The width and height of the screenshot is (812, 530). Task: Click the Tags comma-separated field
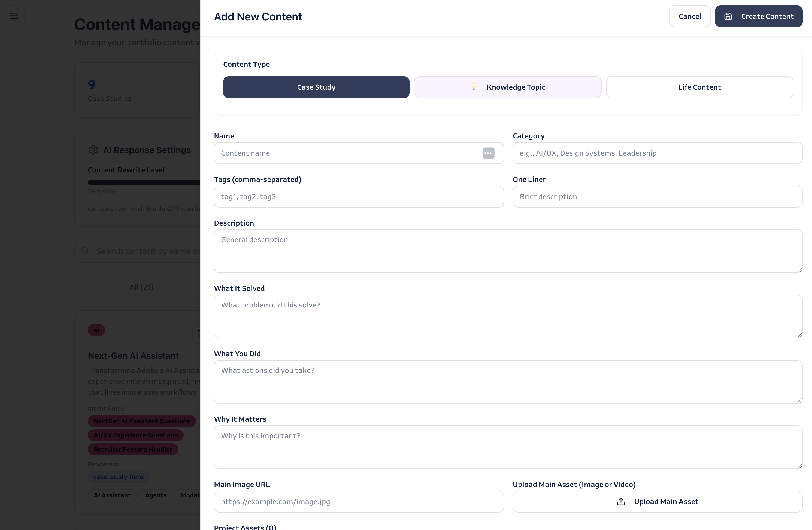point(359,197)
